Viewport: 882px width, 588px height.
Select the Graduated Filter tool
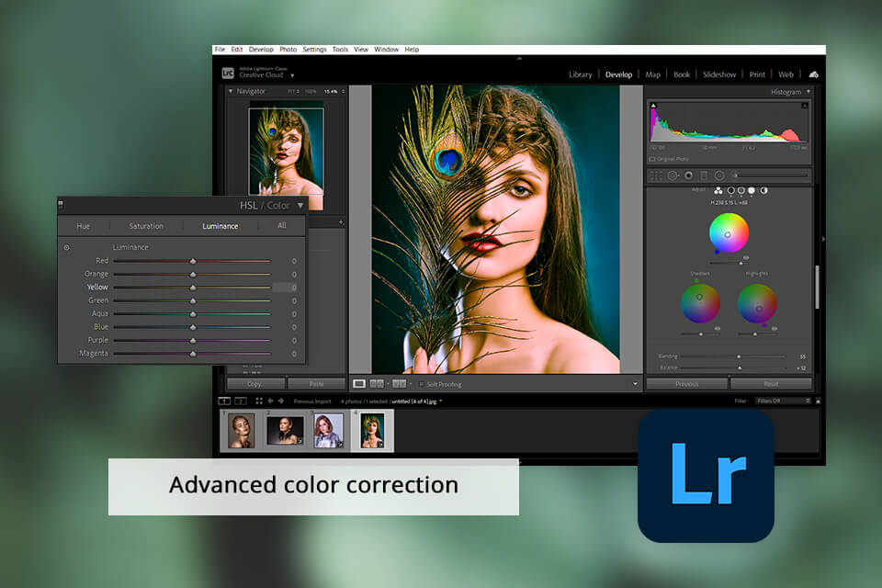pyautogui.click(x=704, y=176)
